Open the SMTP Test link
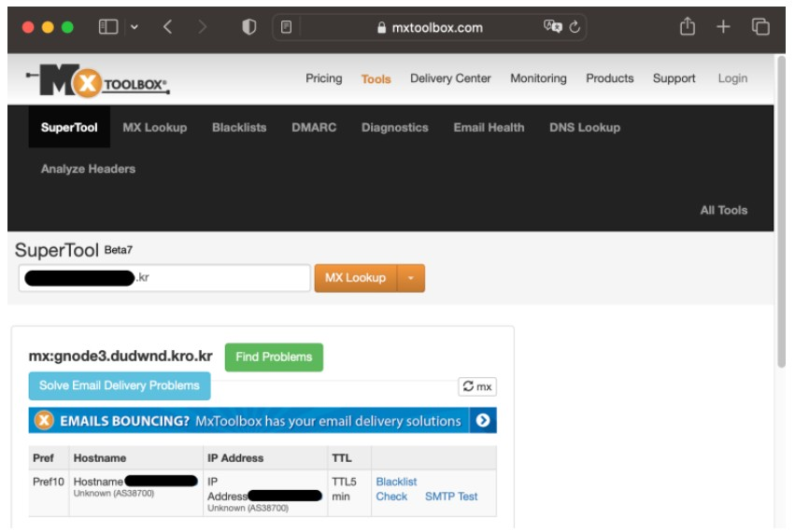 click(451, 497)
